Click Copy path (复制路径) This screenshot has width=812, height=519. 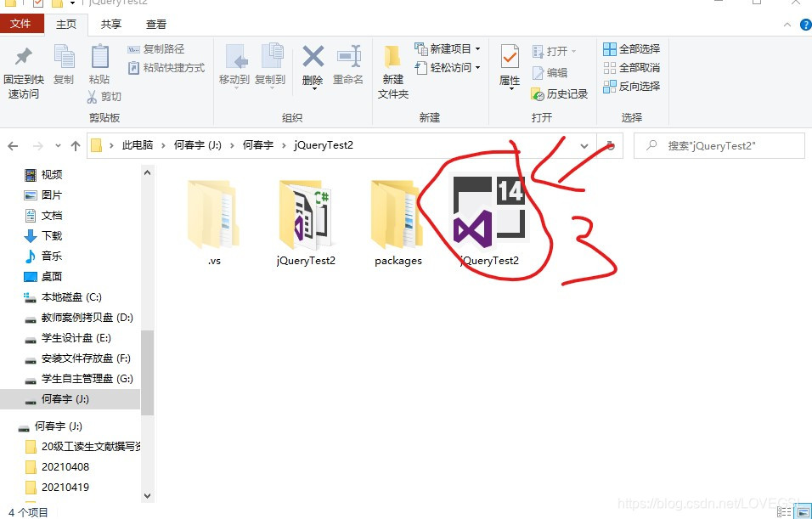pyautogui.click(x=156, y=49)
